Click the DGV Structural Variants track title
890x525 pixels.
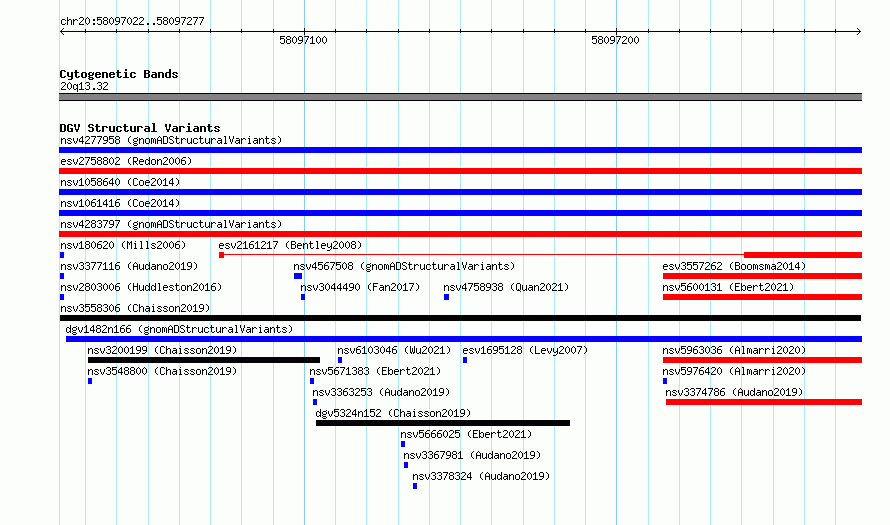pyautogui.click(x=140, y=128)
